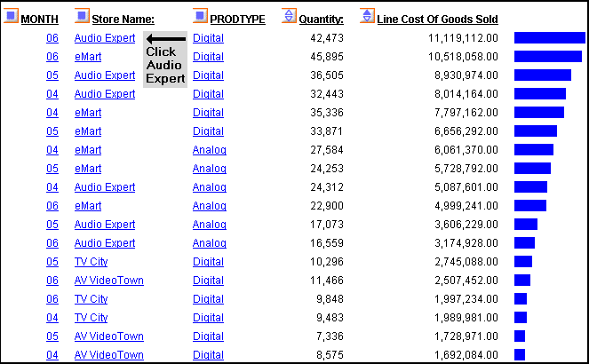The height and width of the screenshot is (364, 589).
Task: Click the square icon beside MONTH header
Action: pos(11,16)
